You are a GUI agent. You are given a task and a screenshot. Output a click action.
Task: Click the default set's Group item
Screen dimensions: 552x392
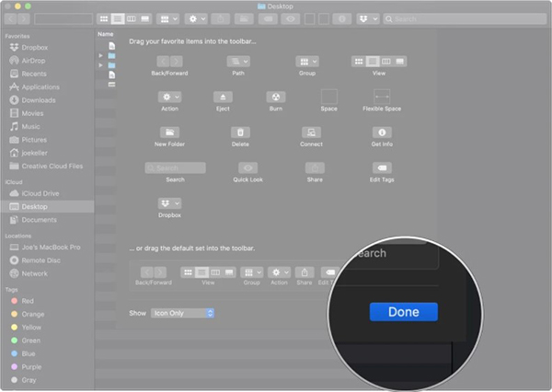(x=252, y=272)
